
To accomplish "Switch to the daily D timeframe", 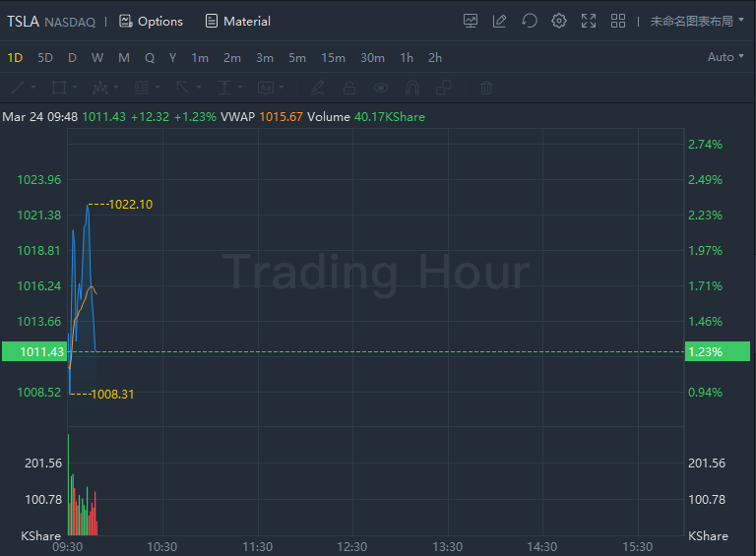I will click(x=72, y=58).
